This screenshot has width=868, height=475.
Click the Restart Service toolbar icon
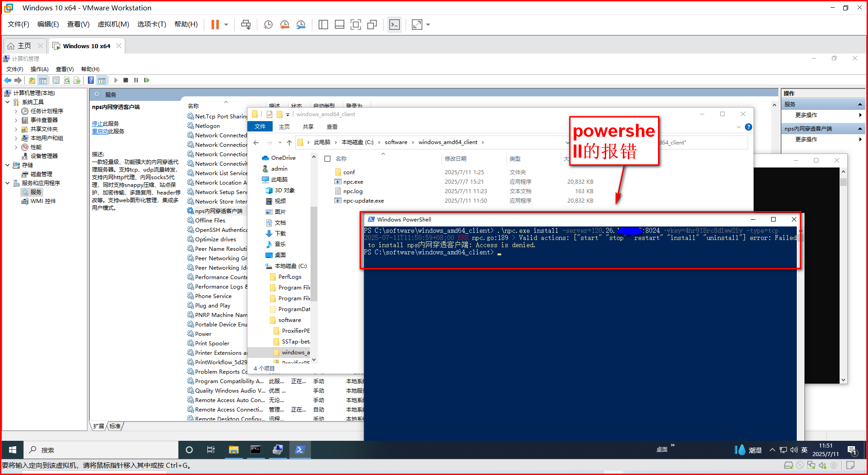(146, 80)
